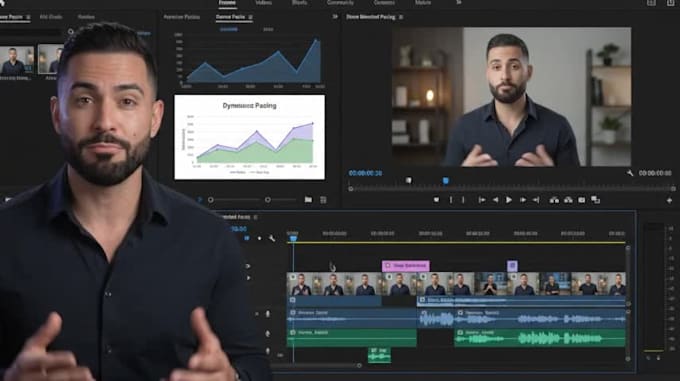The image size is (680, 381).
Task: Open program monitor wrench settings menu
Action: 630,173
